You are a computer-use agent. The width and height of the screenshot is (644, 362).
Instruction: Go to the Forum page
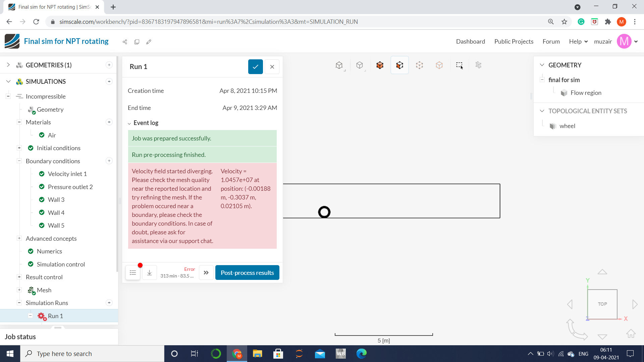(x=551, y=42)
